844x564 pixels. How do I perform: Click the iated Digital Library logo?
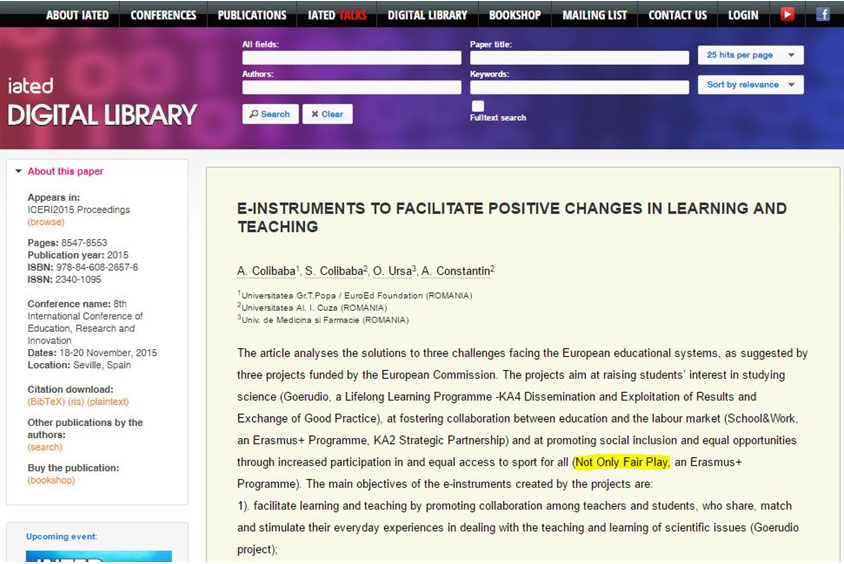pyautogui.click(x=102, y=102)
